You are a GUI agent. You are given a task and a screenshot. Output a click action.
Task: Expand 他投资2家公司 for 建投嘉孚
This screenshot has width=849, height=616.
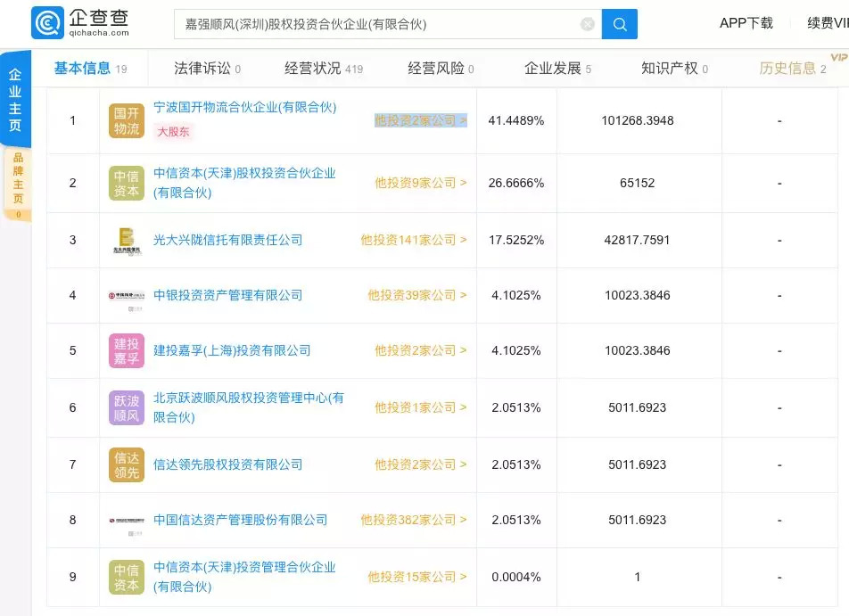[421, 350]
